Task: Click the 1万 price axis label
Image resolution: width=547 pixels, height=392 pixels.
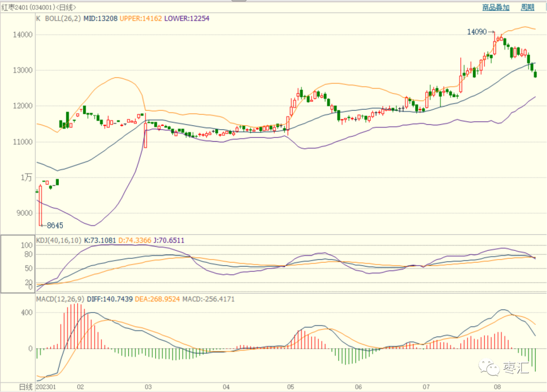Action: click(x=26, y=178)
